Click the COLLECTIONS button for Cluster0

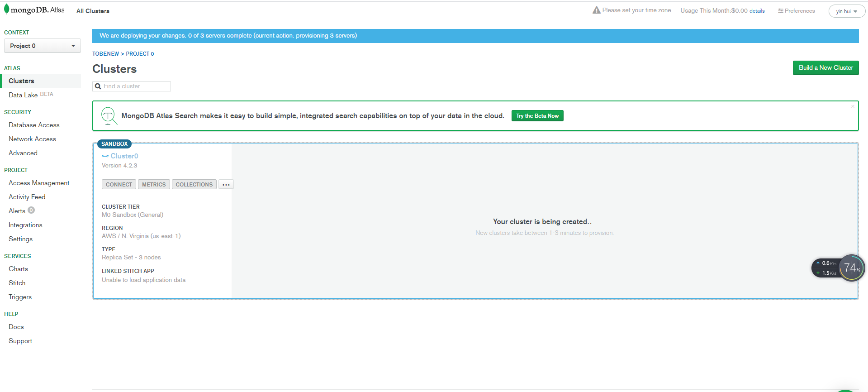click(x=194, y=185)
